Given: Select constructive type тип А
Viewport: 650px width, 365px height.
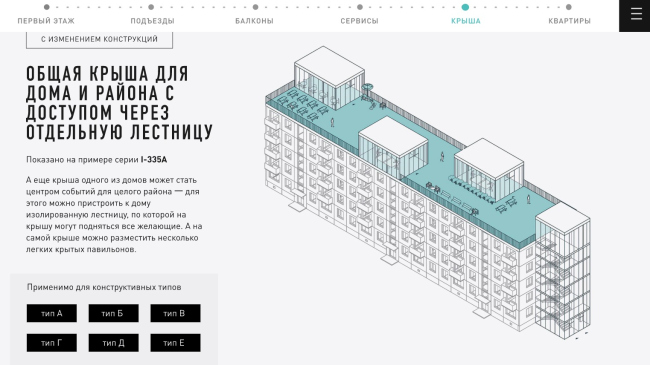Looking at the screenshot, I should pyautogui.click(x=52, y=313).
